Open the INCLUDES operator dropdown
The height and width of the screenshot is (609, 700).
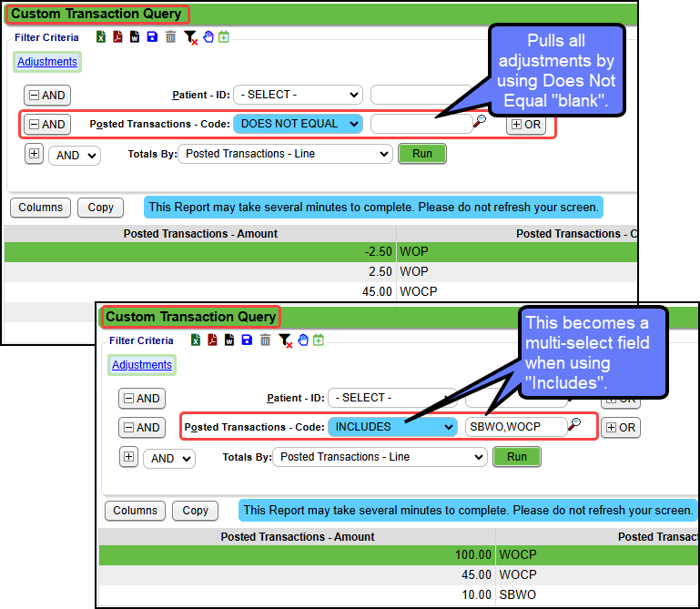pos(393,427)
